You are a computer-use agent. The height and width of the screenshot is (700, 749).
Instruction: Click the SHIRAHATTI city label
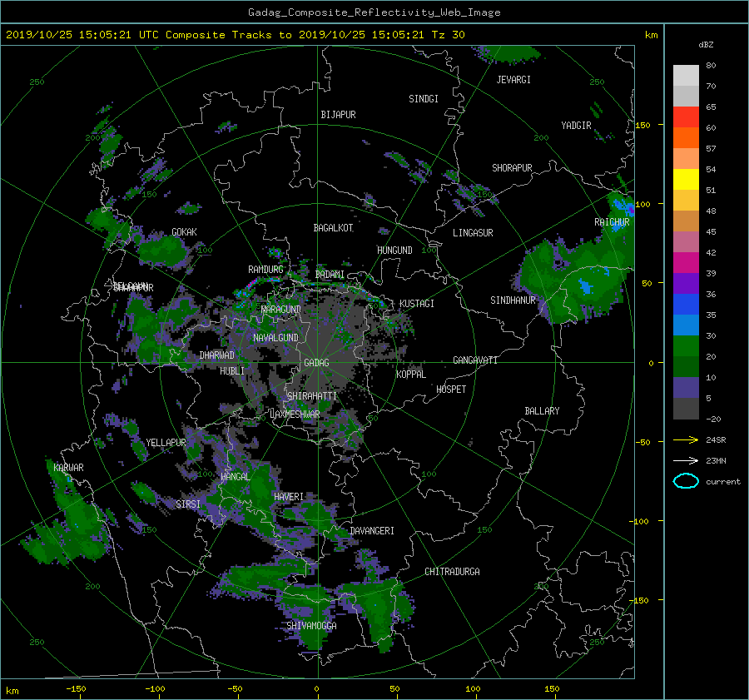pyautogui.click(x=312, y=396)
